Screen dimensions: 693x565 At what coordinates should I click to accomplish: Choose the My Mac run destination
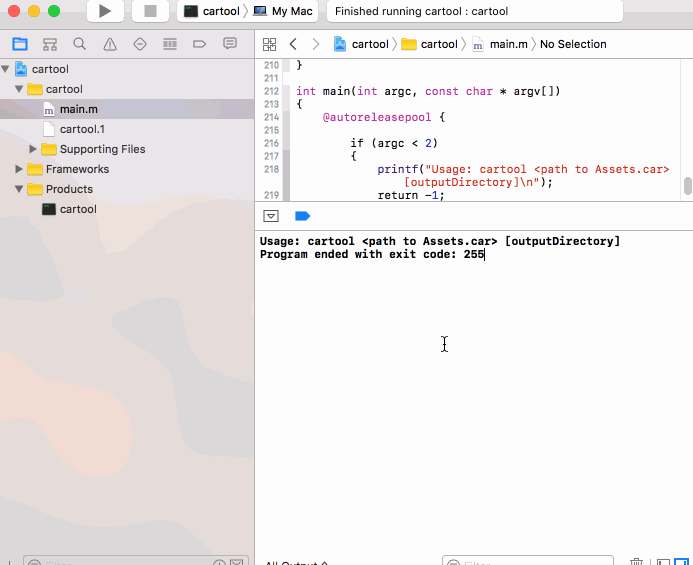coord(283,11)
